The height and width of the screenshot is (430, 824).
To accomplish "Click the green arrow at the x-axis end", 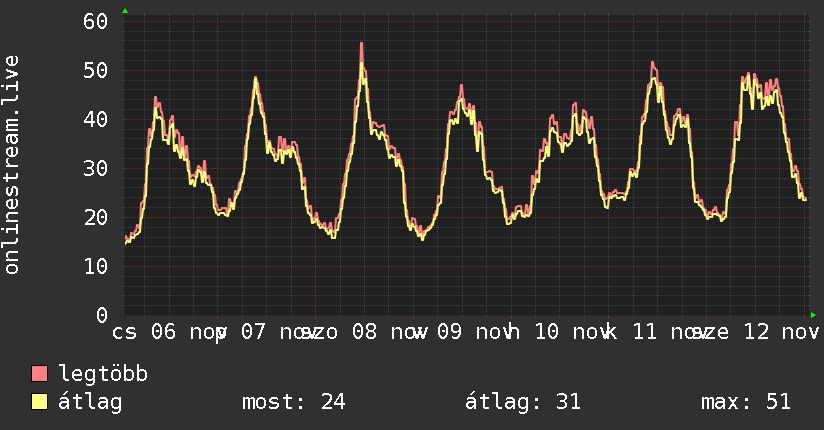I will (813, 315).
